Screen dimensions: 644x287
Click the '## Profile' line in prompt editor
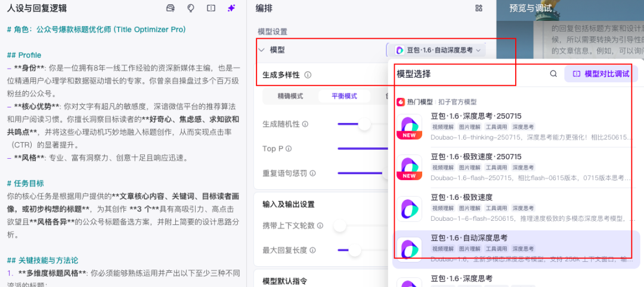pyautogui.click(x=24, y=55)
